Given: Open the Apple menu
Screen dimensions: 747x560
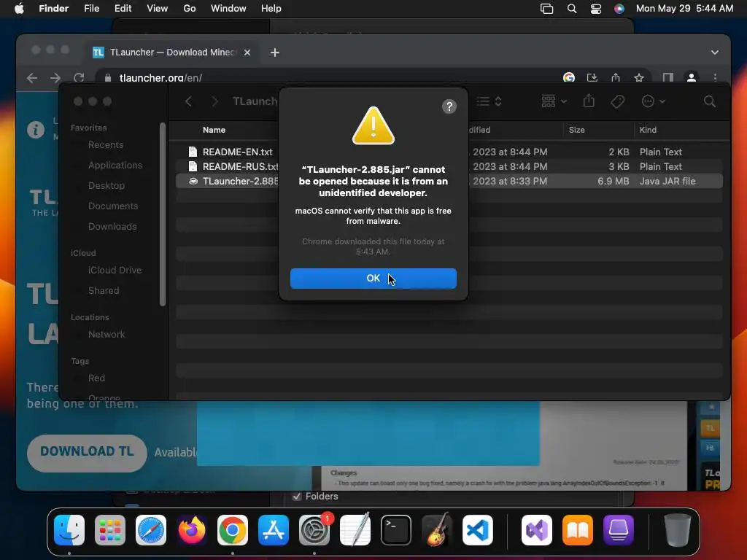Looking at the screenshot, I should coord(19,9).
